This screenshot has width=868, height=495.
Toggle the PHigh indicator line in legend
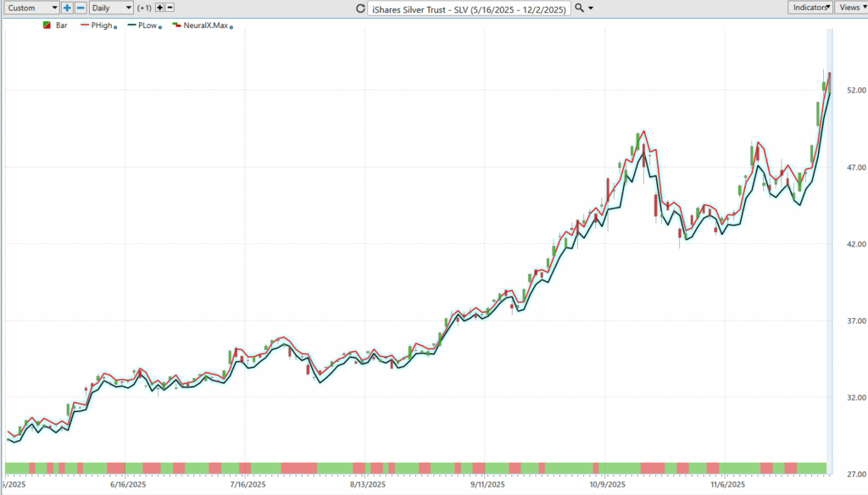[x=100, y=25]
